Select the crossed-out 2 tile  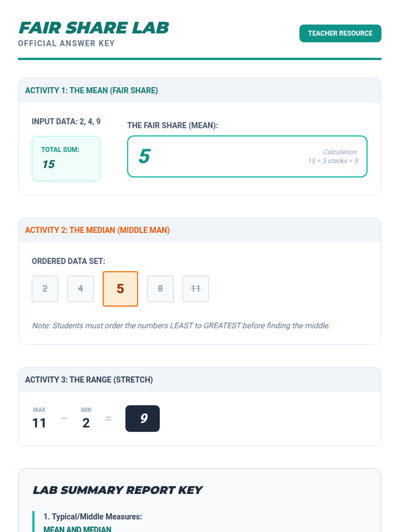pyautogui.click(x=45, y=289)
